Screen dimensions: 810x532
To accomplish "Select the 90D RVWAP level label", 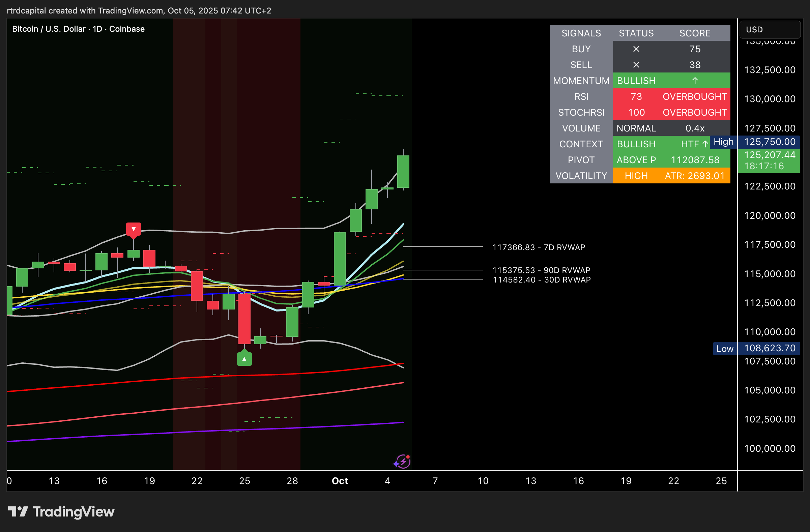I will click(541, 270).
